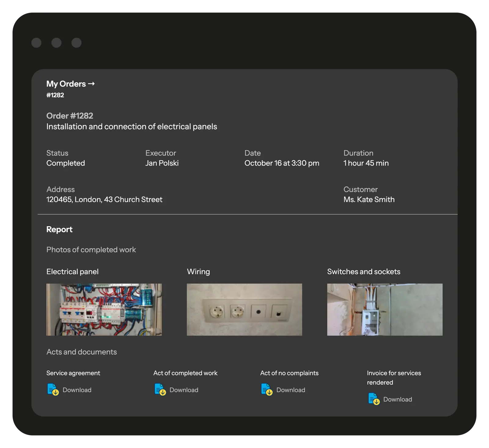This screenshot has width=489, height=448.
Task: Enlarge the Switches and sockets photo
Action: [384, 309]
